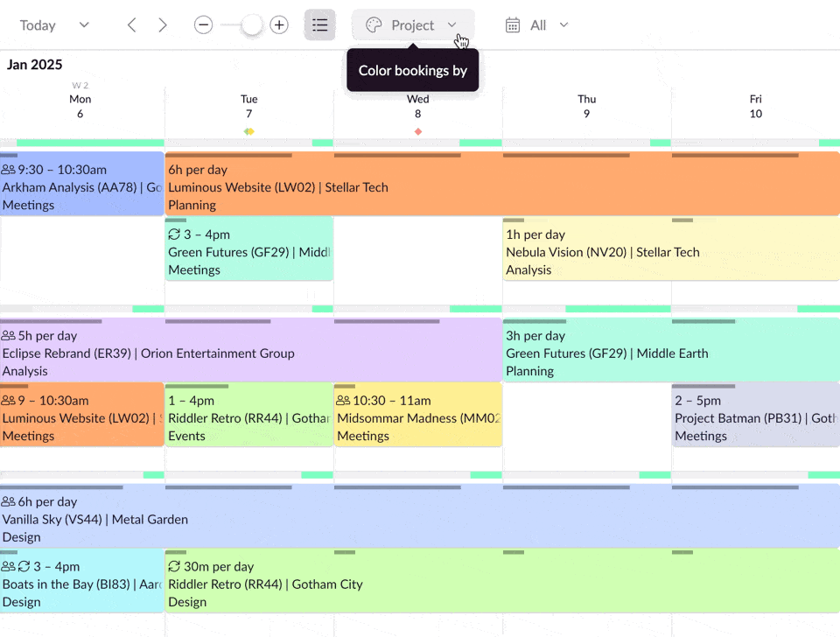Image resolution: width=840 pixels, height=637 pixels.
Task: Click the Jan 2025 month label
Action: 34,64
